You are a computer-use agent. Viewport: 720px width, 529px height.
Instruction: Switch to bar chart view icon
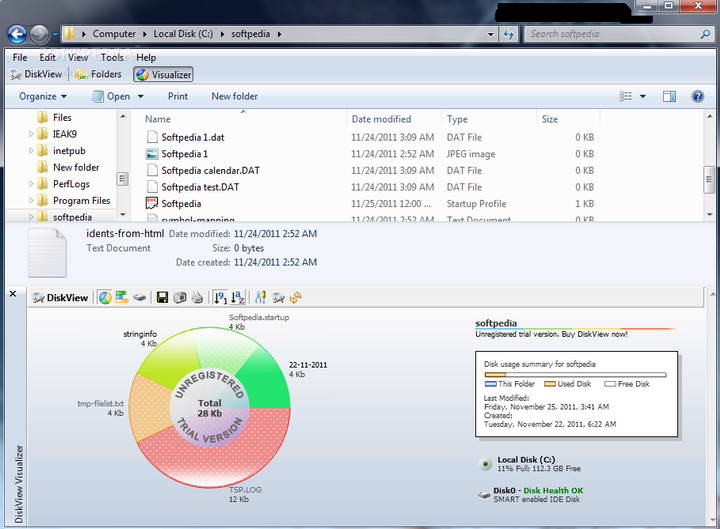click(x=122, y=297)
